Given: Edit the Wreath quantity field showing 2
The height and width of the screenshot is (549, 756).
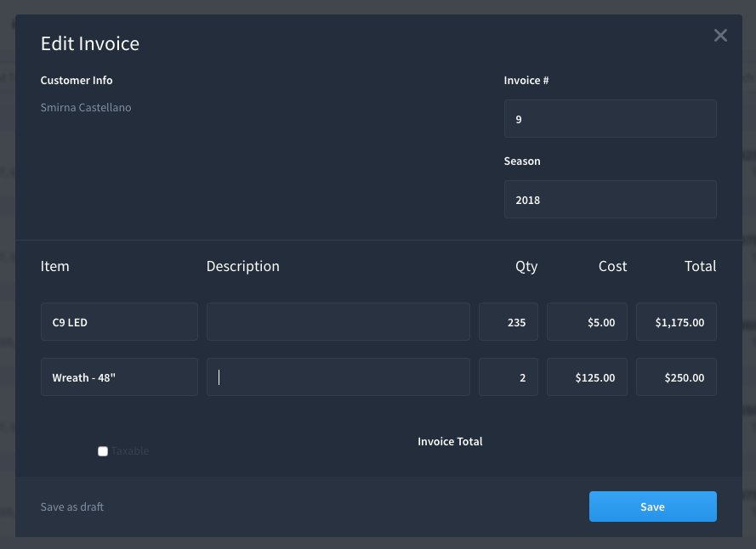Looking at the screenshot, I should [508, 377].
